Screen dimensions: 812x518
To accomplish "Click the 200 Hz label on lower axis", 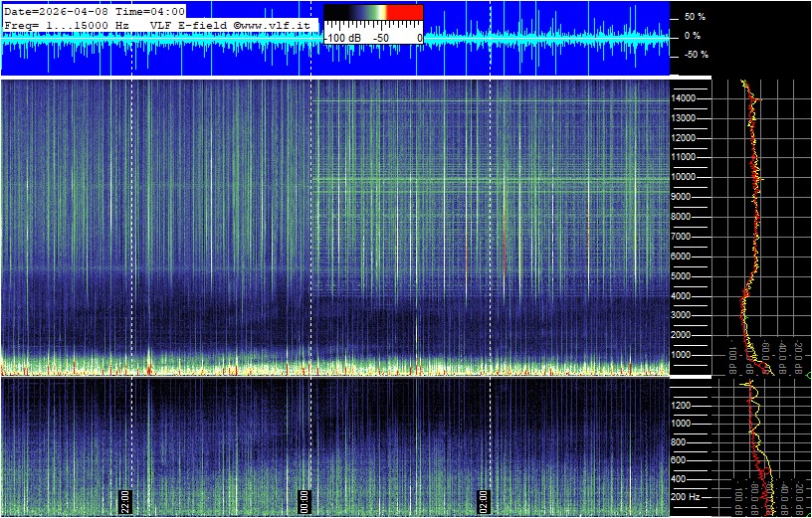I will 687,496.
